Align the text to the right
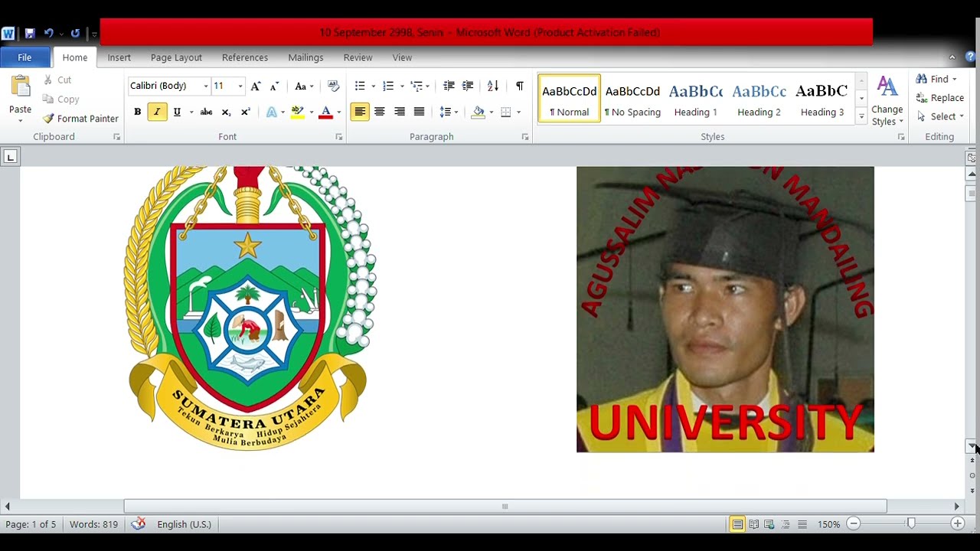This screenshot has width=980, height=551. click(x=400, y=112)
